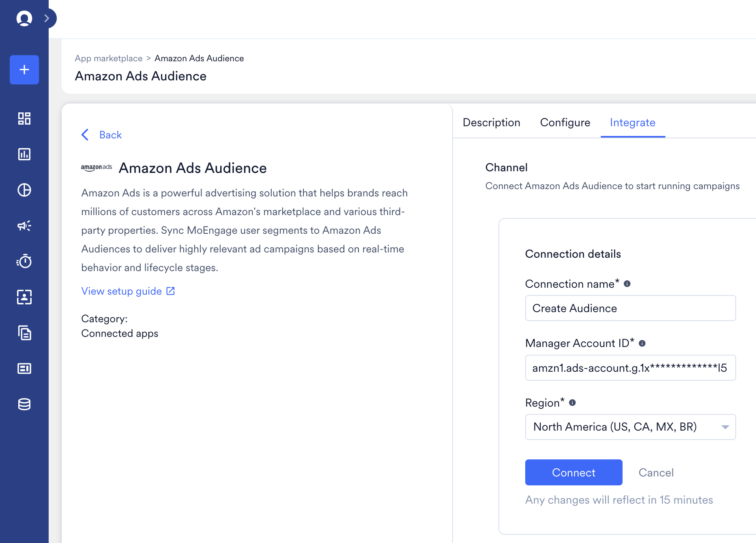Click the Connect button

[573, 472]
